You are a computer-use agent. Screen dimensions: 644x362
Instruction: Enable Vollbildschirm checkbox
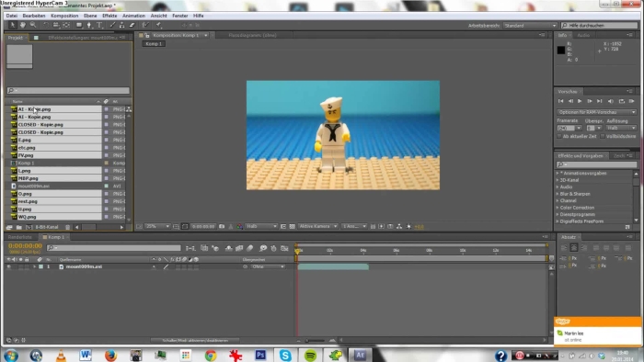pyautogui.click(x=603, y=136)
